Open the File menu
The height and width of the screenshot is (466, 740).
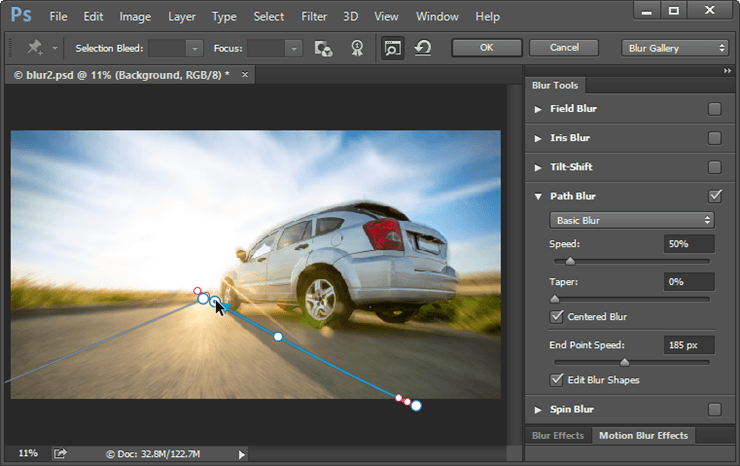(58, 17)
